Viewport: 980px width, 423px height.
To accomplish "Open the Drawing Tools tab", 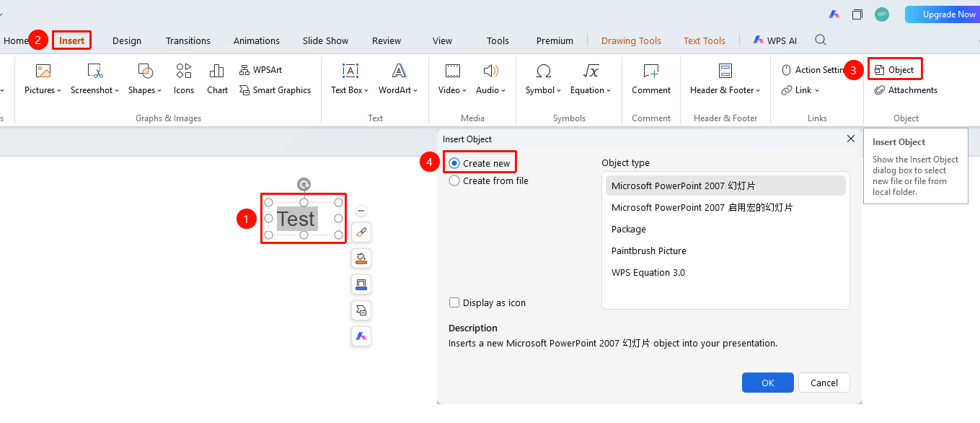I will (x=631, y=40).
